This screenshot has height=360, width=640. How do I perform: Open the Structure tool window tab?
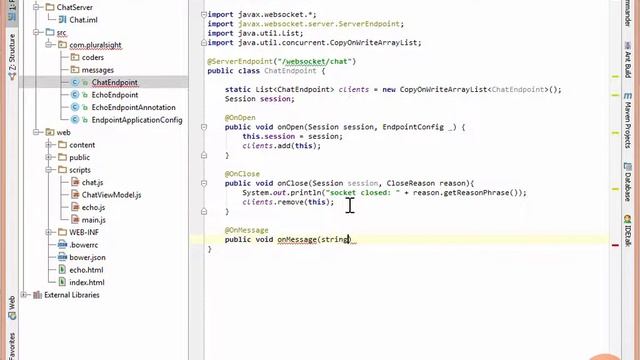pos(12,57)
